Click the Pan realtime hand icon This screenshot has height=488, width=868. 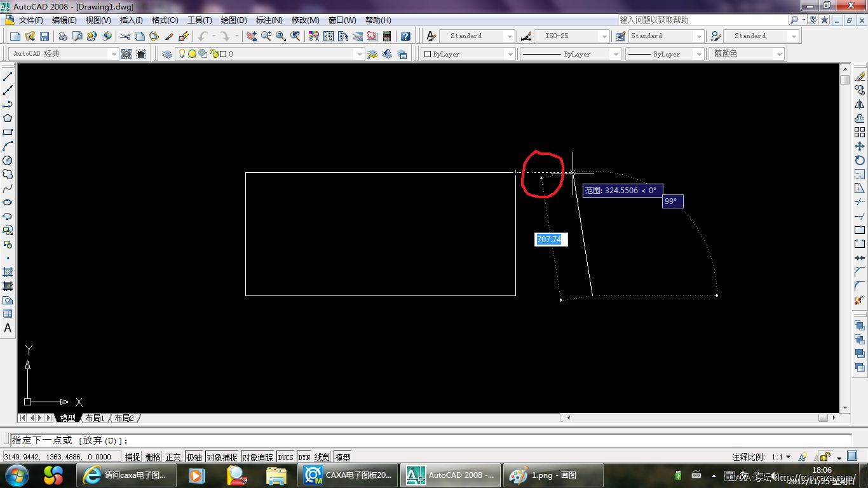[x=252, y=36]
